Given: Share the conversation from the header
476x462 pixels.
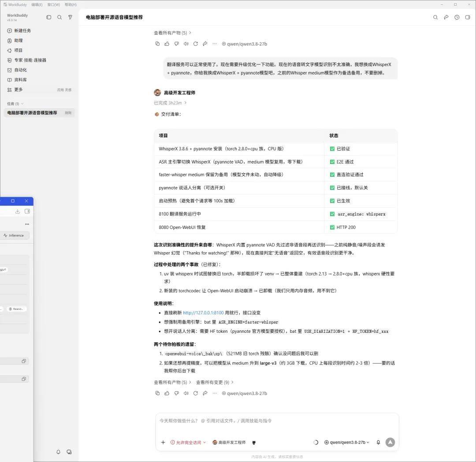Looking at the screenshot, I should [x=446, y=17].
